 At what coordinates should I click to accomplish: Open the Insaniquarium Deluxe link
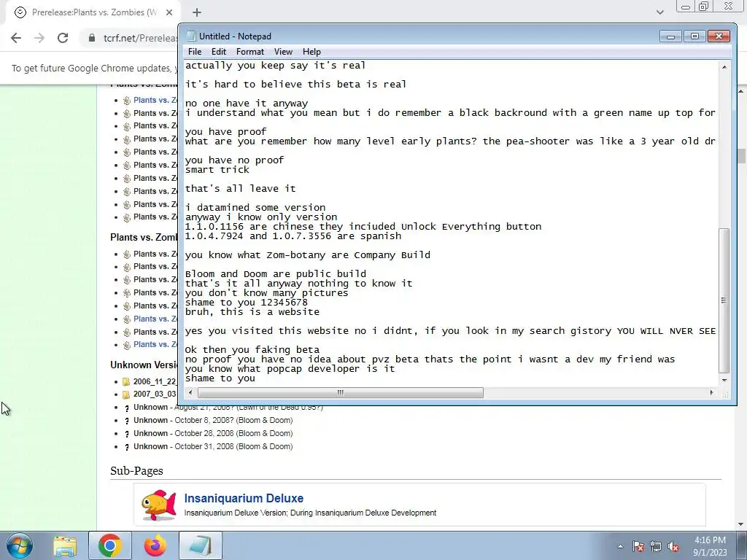[x=244, y=498]
